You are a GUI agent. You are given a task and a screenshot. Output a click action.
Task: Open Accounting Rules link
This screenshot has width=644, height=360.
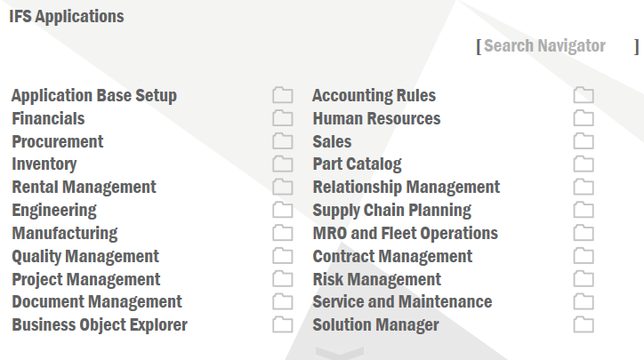[374, 96]
